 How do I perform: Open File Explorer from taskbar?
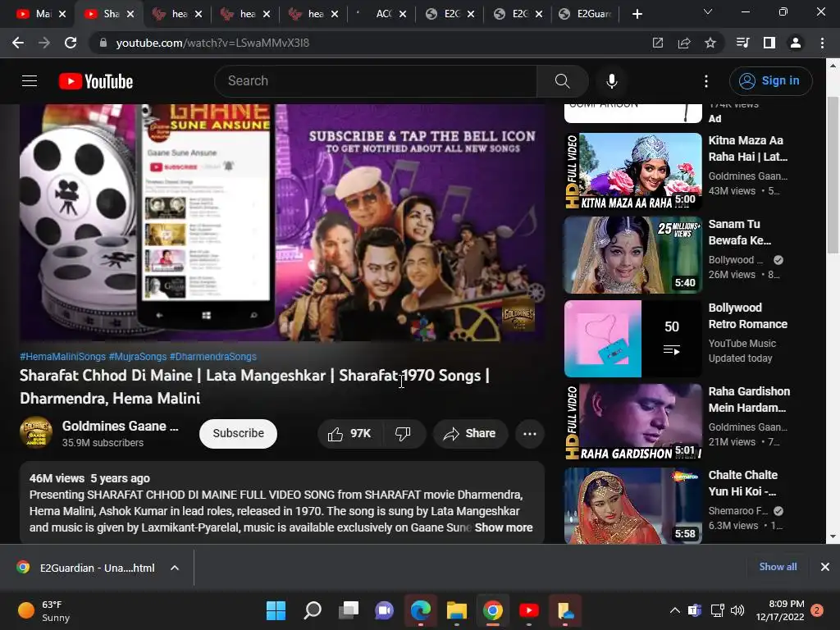pos(457,610)
